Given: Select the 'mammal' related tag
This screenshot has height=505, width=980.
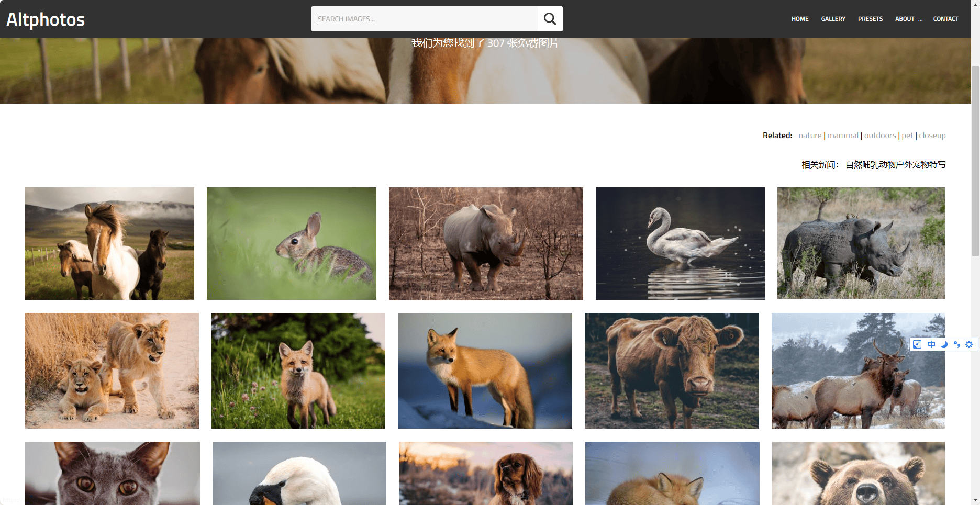Looking at the screenshot, I should [843, 136].
